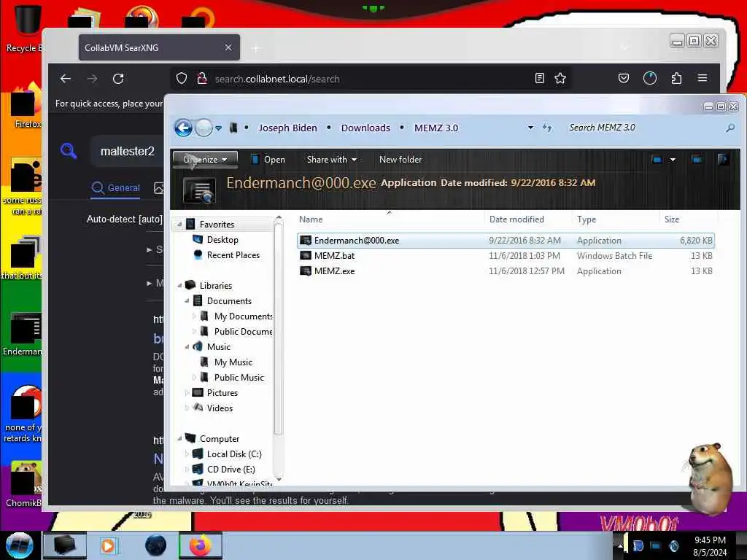
Task: Open CD Drive (E:)
Action: click(231, 469)
